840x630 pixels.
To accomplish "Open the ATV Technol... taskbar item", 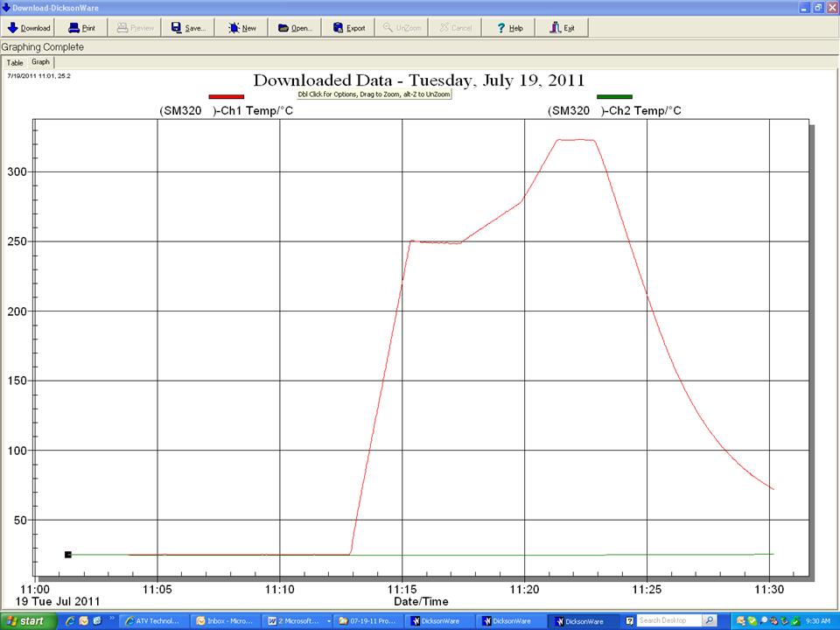I will [153, 621].
